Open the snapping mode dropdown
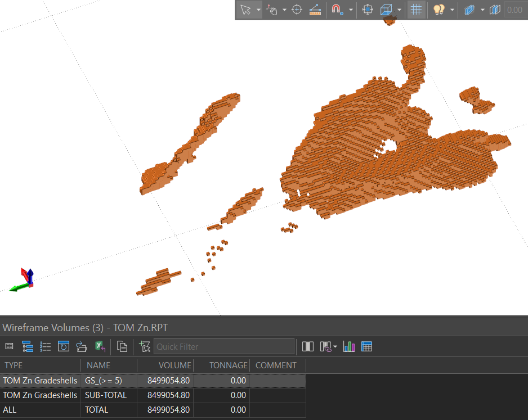Image resolution: width=528 pixels, height=420 pixels. pyautogui.click(x=351, y=10)
